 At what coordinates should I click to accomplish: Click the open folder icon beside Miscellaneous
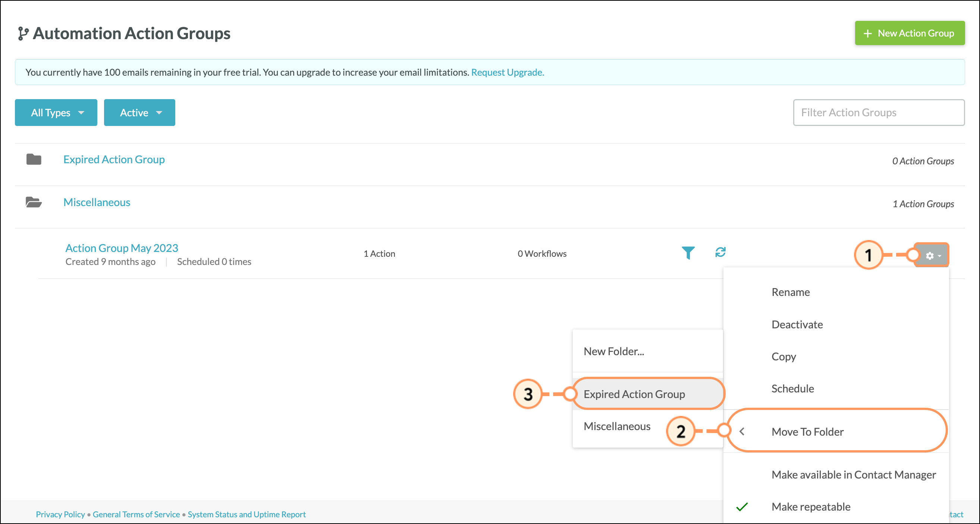(34, 202)
